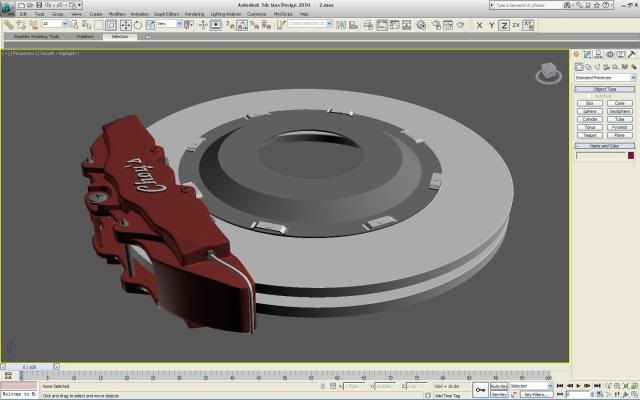Open the Rendering menu
The height and width of the screenshot is (400, 640).
click(x=194, y=14)
